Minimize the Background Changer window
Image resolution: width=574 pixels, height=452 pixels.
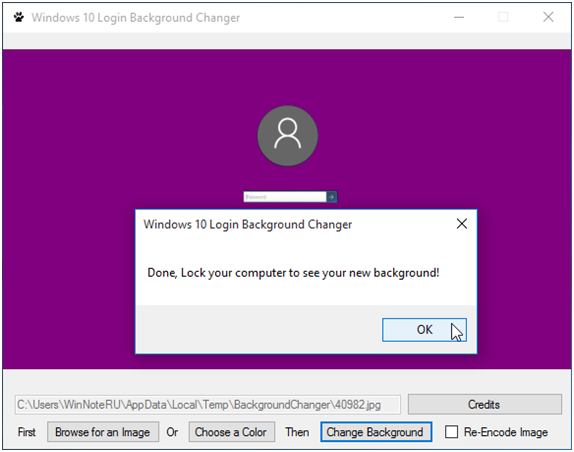[x=459, y=17]
